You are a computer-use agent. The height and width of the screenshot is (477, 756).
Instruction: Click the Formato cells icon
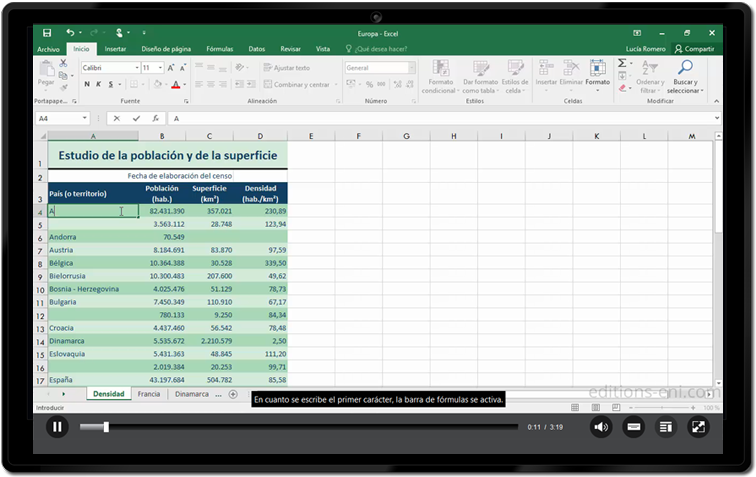coord(597,73)
